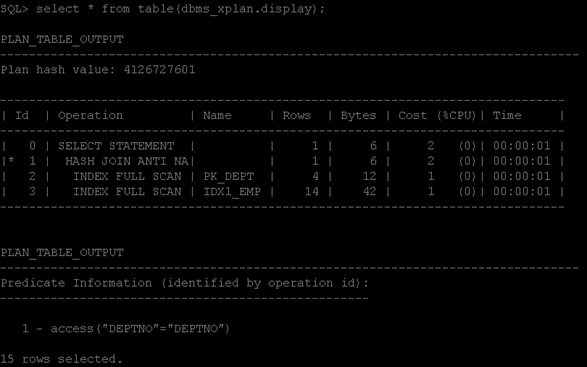
Task: Click the Rows value 4
Action: click(x=315, y=176)
